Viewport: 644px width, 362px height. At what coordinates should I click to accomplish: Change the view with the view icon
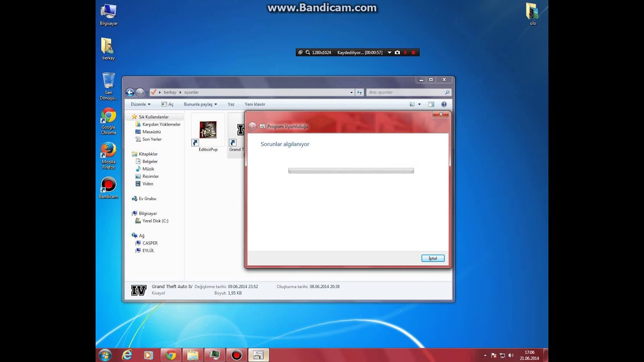[412, 104]
